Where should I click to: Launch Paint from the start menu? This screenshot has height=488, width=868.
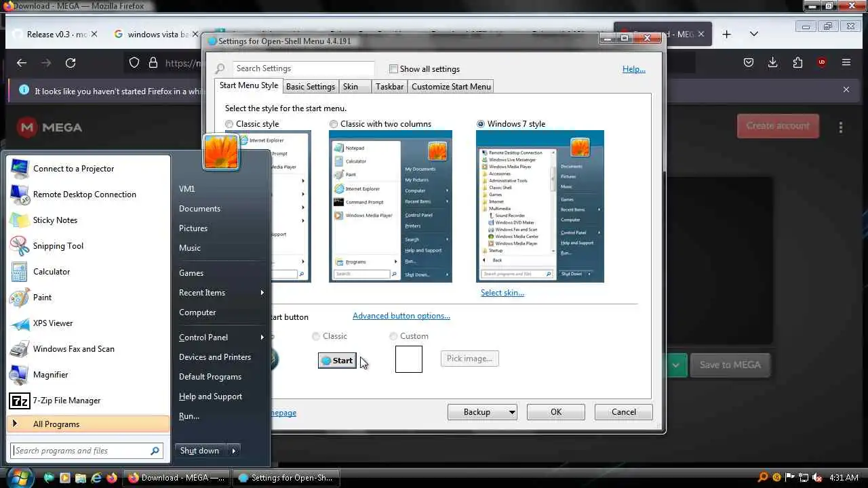pyautogui.click(x=88, y=298)
